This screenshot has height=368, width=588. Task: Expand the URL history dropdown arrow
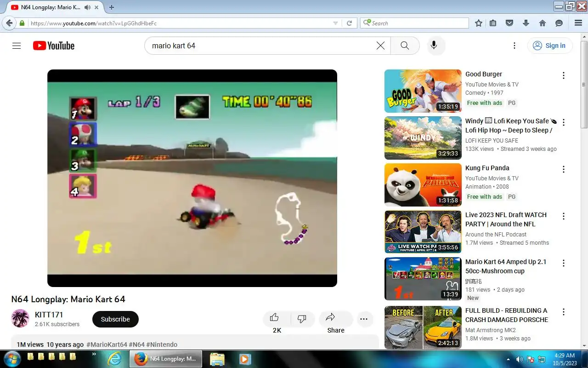pos(335,23)
